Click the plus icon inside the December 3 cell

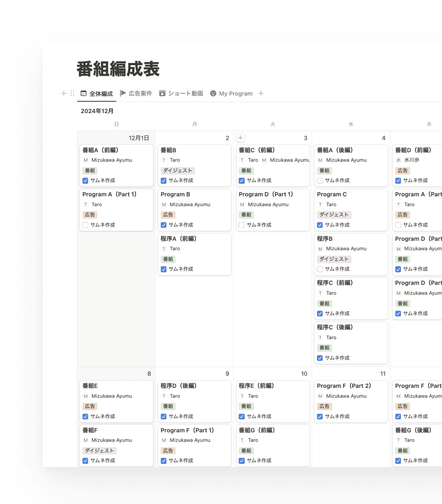240,138
